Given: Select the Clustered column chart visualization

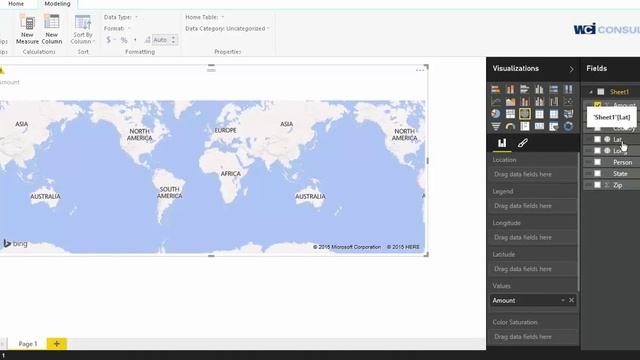Looking at the screenshot, I should [x=539, y=89].
